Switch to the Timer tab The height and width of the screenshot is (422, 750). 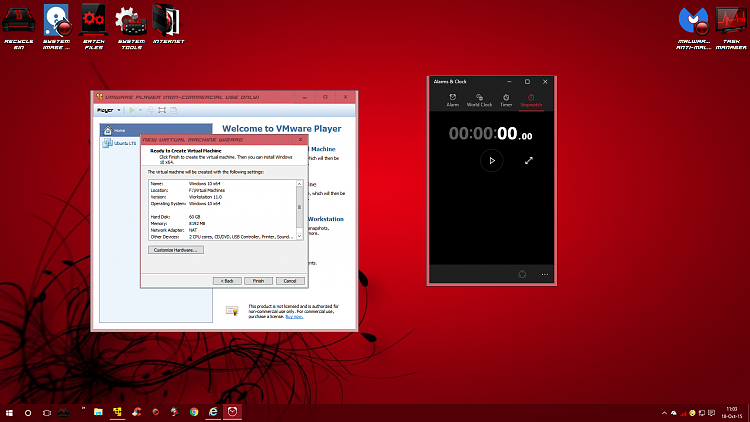506,100
